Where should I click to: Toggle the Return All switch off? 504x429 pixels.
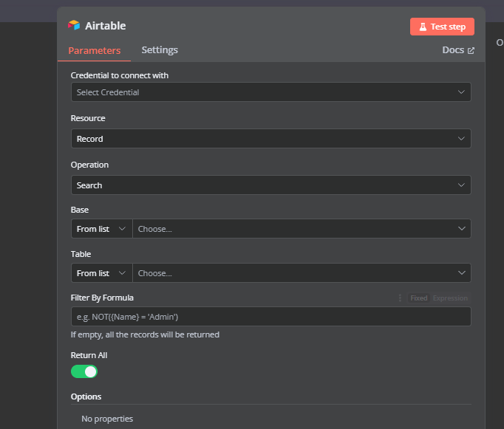(x=84, y=371)
